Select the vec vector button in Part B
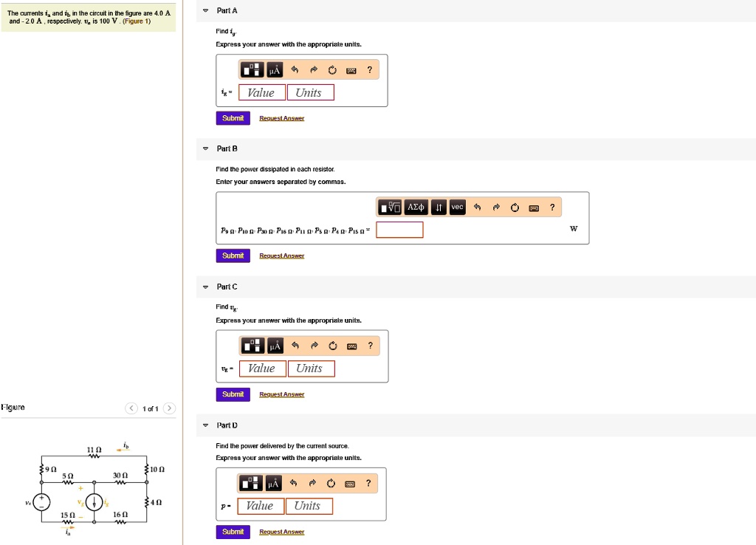 coord(457,208)
